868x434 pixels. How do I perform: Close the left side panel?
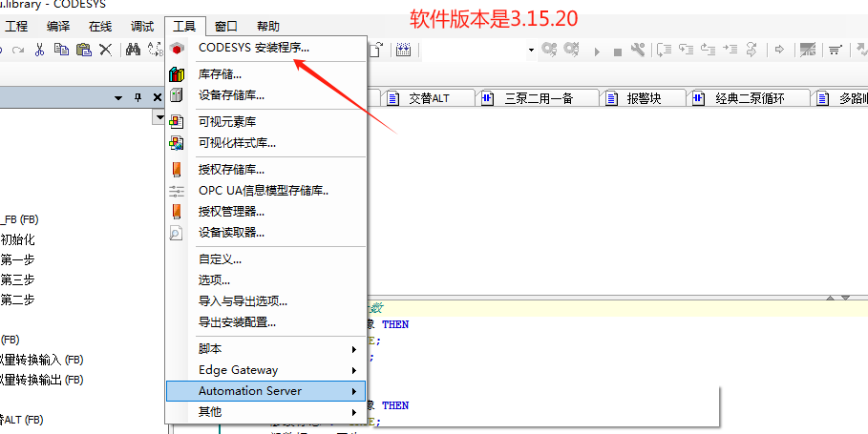[158, 98]
